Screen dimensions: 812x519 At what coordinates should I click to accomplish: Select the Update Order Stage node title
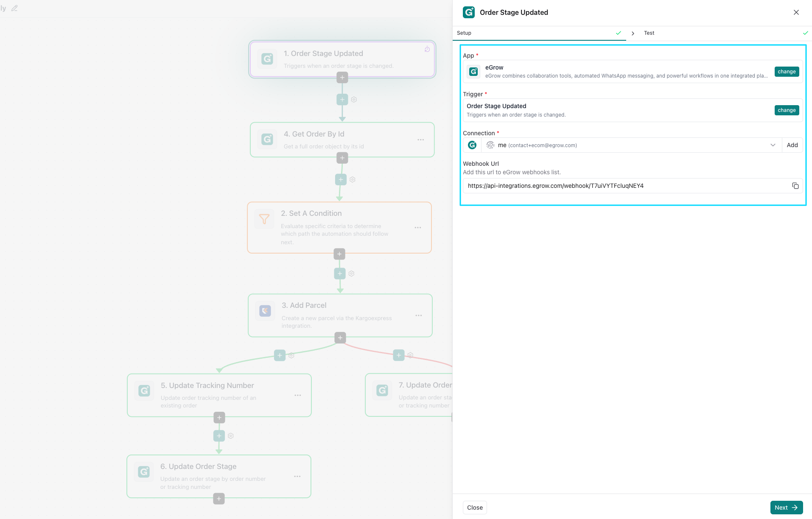point(199,466)
